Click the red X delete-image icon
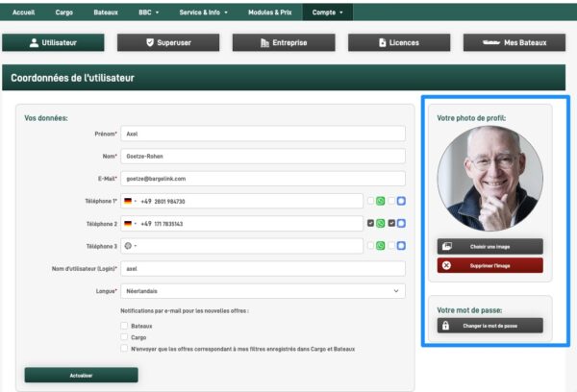This screenshot has width=577, height=392. (x=446, y=265)
